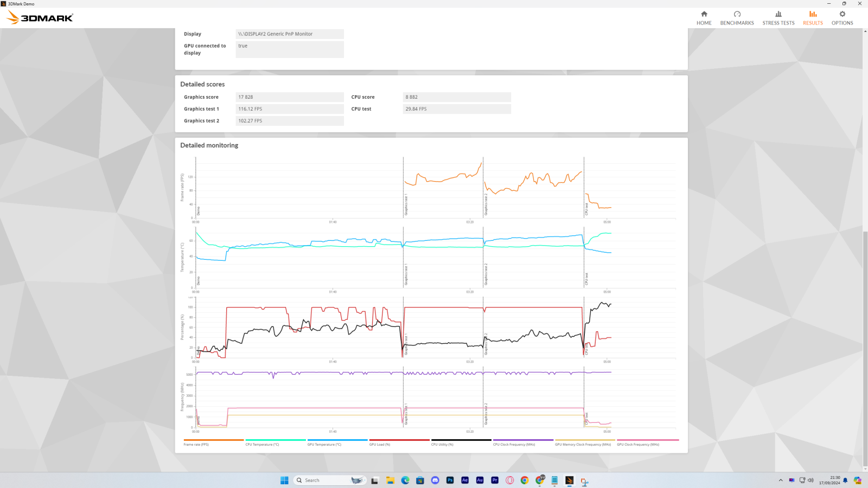Select the Results tab

813,18
